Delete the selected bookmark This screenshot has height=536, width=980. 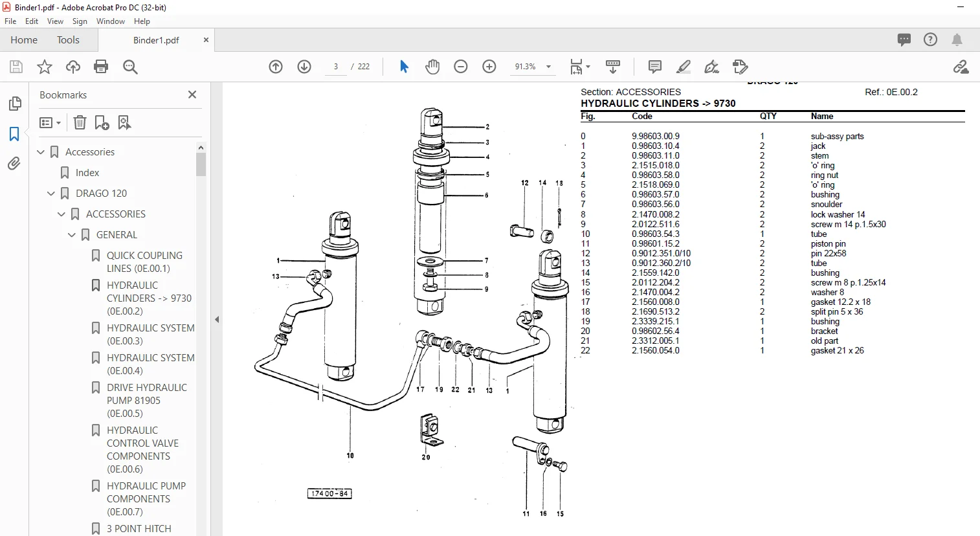(x=80, y=122)
